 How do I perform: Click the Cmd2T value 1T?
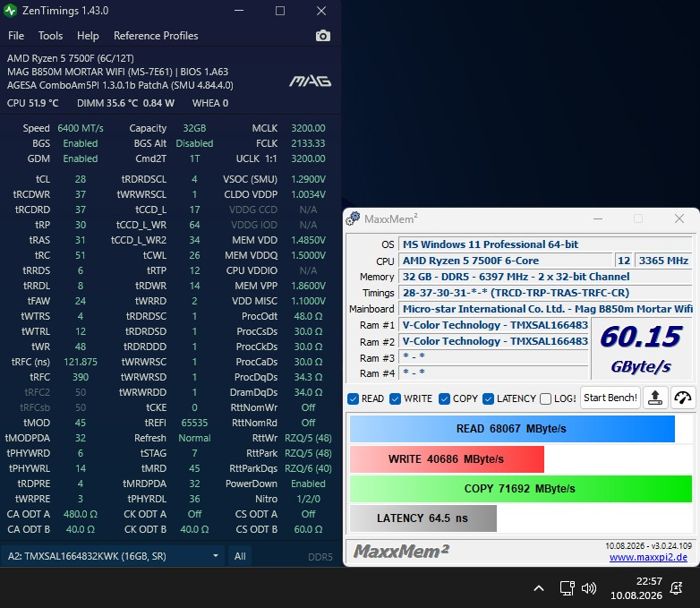click(x=194, y=158)
